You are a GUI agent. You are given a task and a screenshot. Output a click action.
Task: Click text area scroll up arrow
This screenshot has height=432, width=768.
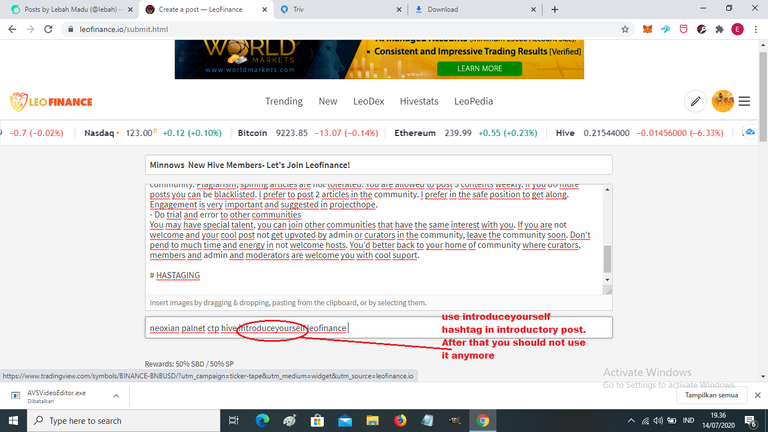coord(607,190)
